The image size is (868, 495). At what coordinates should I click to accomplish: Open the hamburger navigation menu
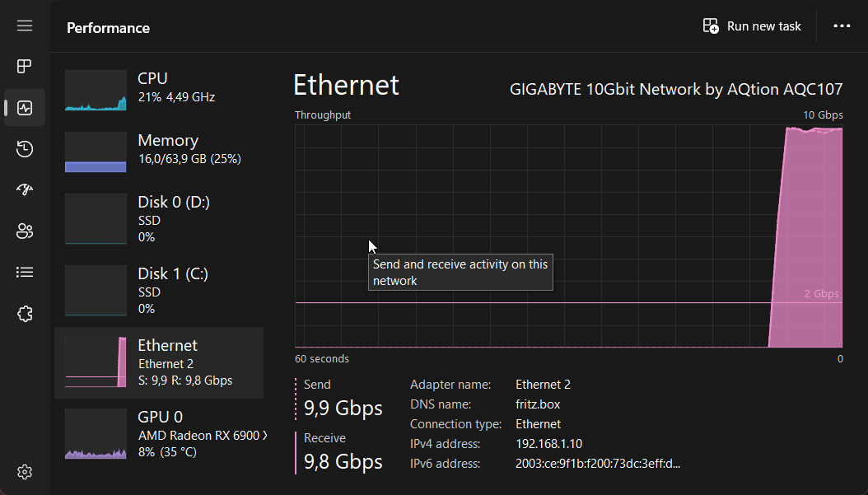point(25,26)
